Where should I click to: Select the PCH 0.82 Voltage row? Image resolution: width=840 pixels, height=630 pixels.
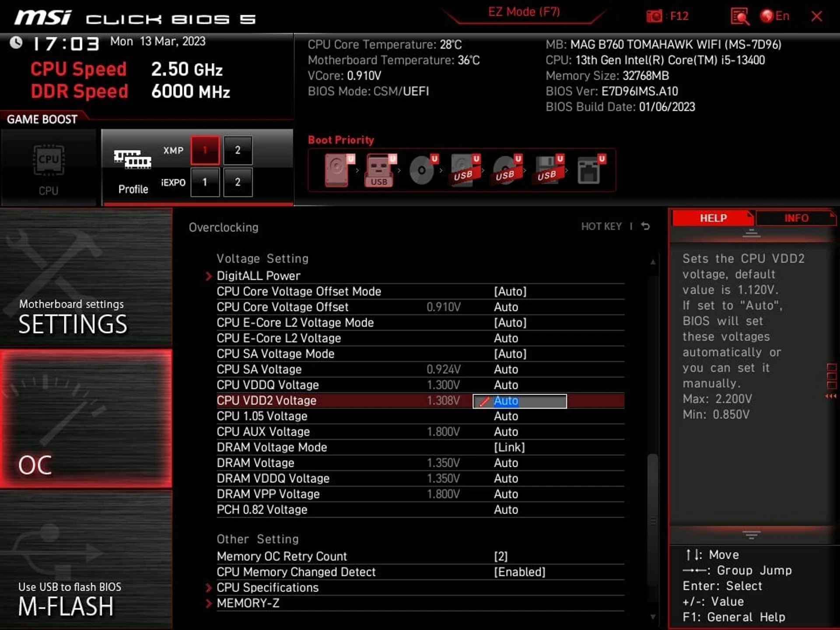coord(420,510)
